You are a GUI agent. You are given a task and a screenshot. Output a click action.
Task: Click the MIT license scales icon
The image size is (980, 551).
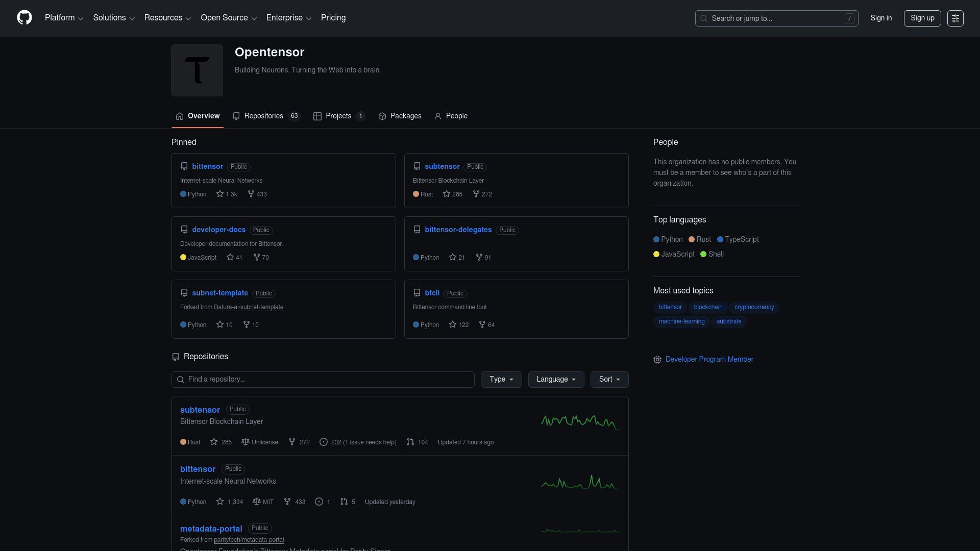pyautogui.click(x=256, y=502)
